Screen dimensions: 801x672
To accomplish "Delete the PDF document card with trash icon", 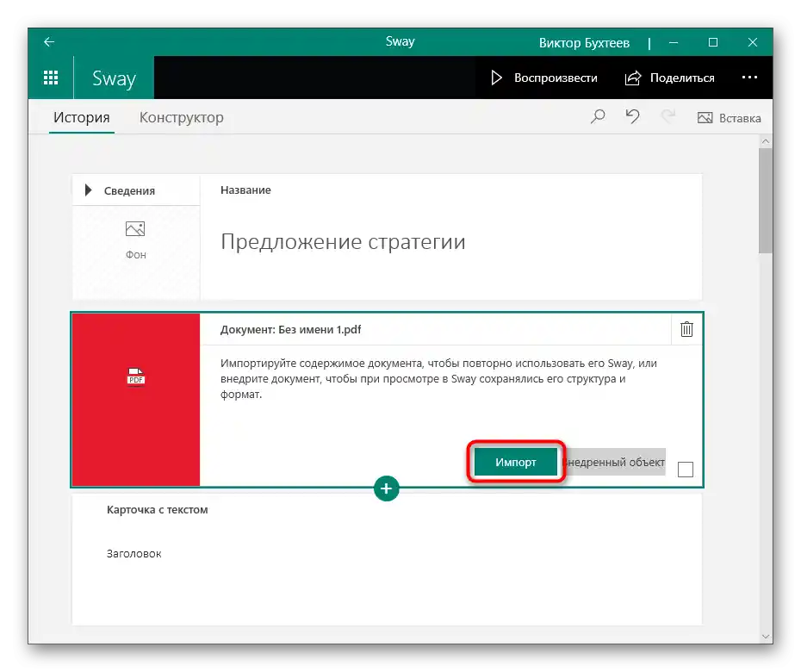I will (x=686, y=329).
